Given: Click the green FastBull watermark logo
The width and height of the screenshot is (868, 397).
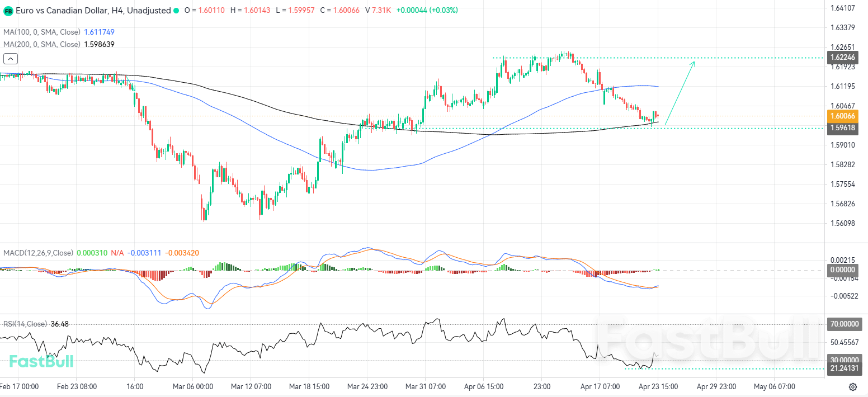Looking at the screenshot, I should pos(41,362).
